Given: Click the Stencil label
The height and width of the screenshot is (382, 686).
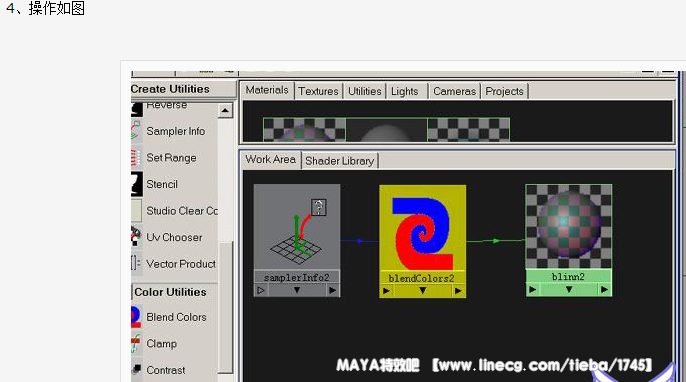Looking at the screenshot, I should point(162,184).
